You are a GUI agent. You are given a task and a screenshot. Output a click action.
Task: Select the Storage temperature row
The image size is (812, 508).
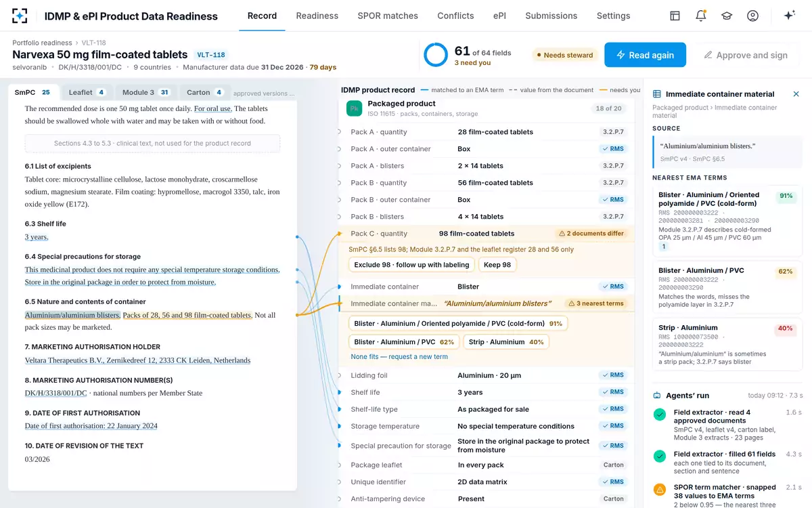(x=487, y=426)
